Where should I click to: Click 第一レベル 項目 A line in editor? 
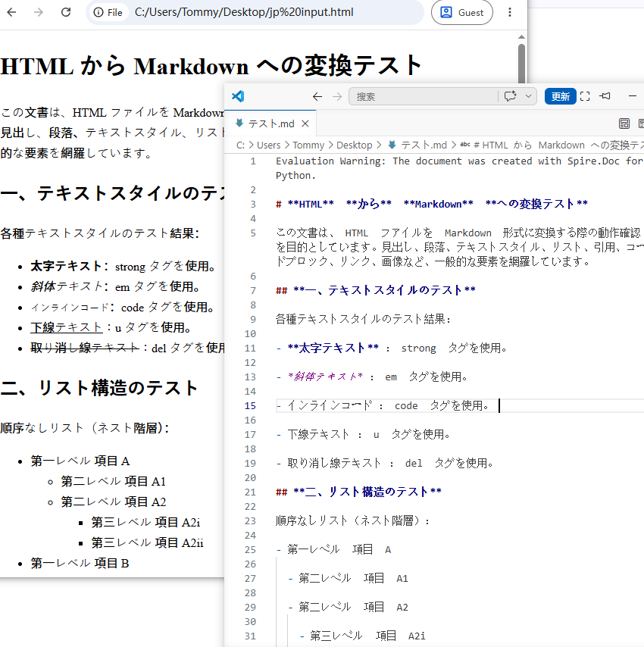point(334,550)
